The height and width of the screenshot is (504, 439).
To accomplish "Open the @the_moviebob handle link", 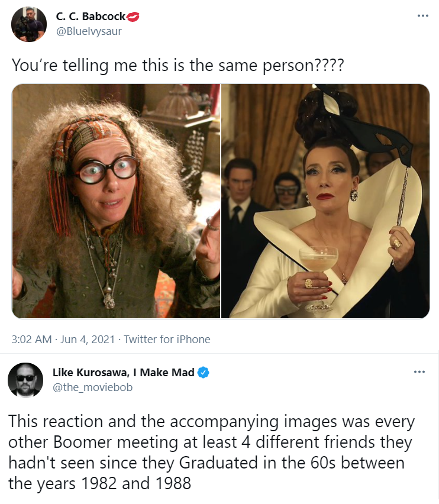I will point(92,387).
